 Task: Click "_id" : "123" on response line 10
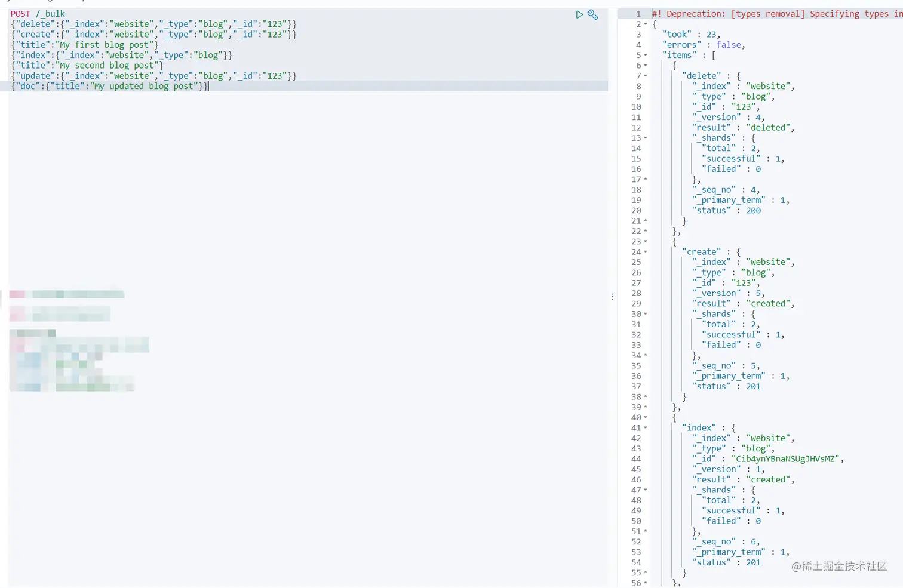click(x=726, y=107)
